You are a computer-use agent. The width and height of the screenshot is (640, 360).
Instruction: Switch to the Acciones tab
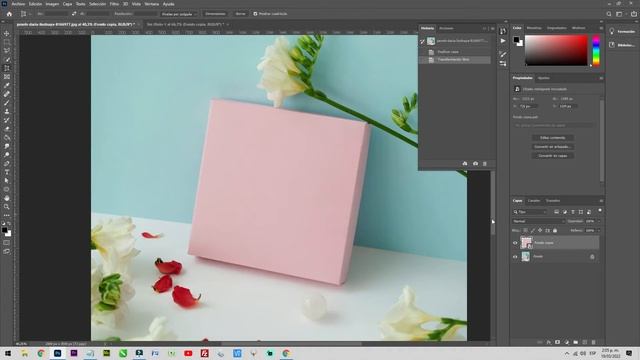tap(446, 29)
